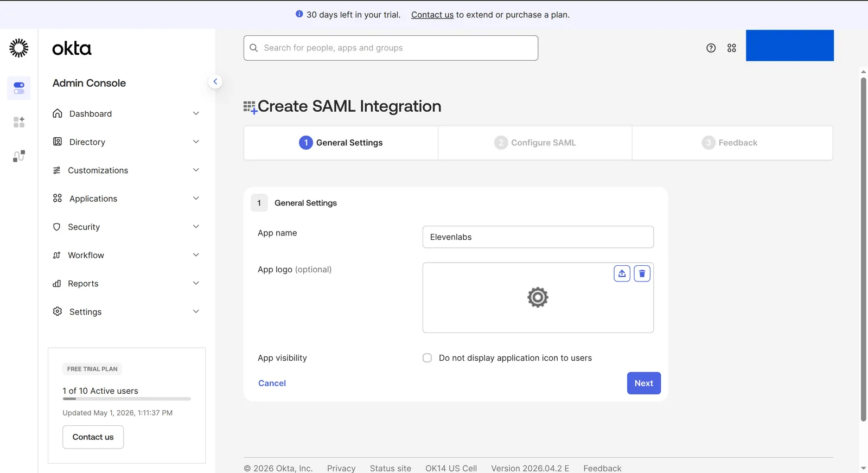Expand the Dashboard menu chevron
The image size is (868, 473).
click(x=196, y=113)
